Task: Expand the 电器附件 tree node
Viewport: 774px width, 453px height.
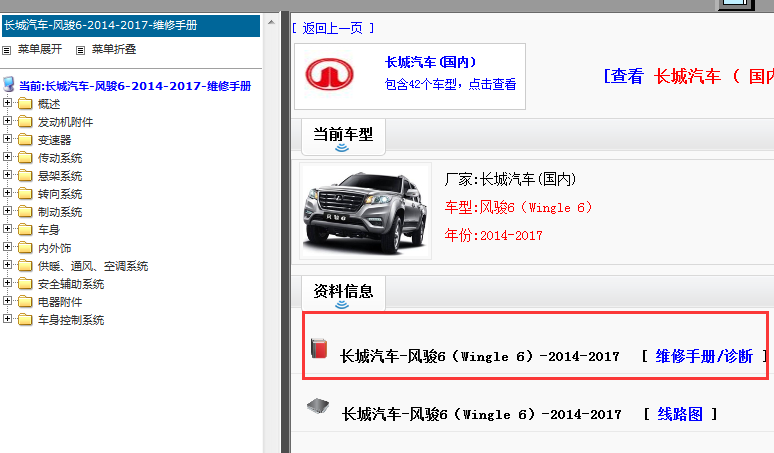Action: coord(7,301)
